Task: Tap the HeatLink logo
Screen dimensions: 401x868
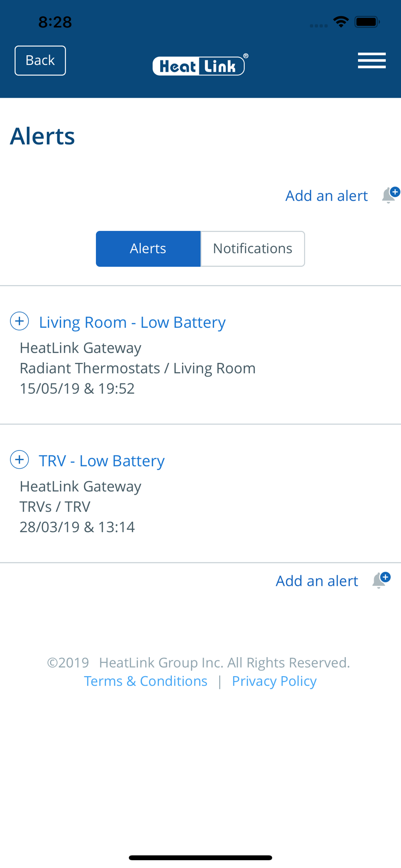Action: point(200,65)
